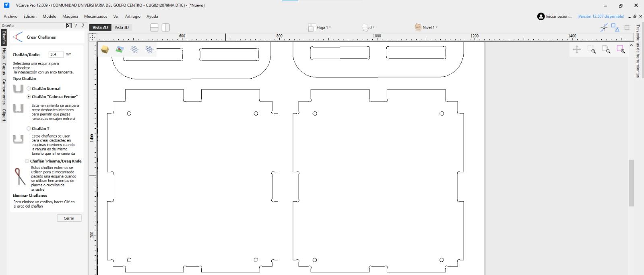
Task: Click the Eliminar Chaflanes heading text
Action: tap(30, 196)
